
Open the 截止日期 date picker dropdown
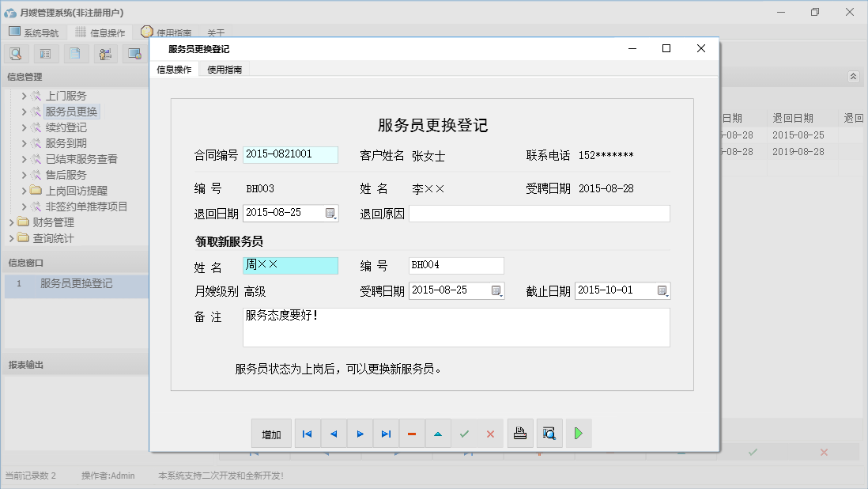click(x=662, y=290)
